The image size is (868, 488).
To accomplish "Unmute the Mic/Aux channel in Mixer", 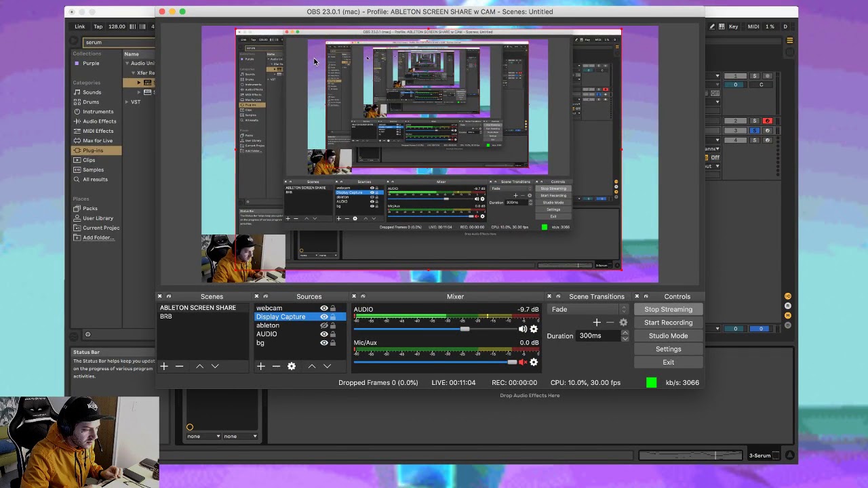I will click(x=522, y=363).
